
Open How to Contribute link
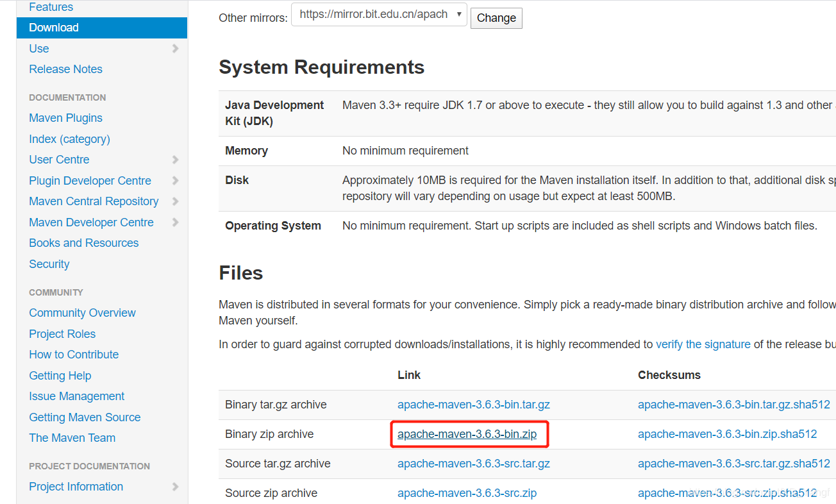74,355
